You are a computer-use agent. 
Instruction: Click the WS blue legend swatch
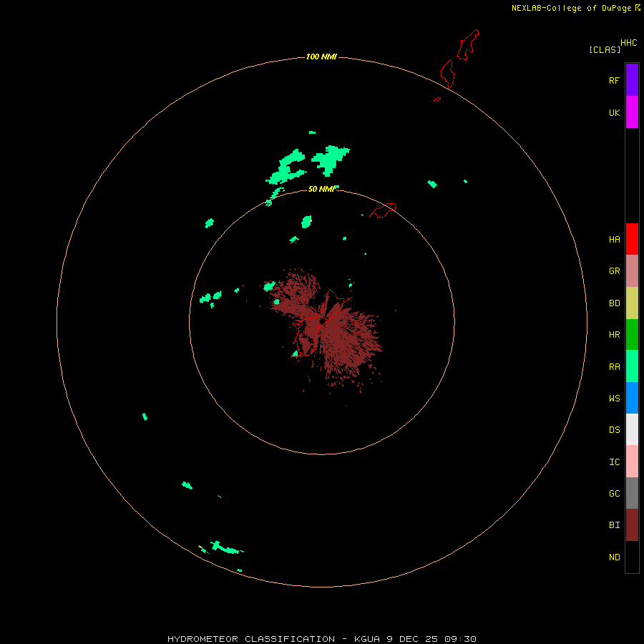tap(632, 398)
